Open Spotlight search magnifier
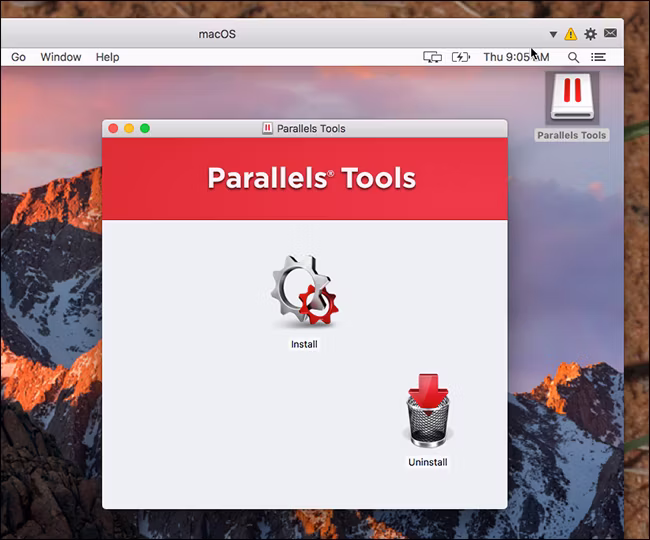Screen dimensions: 650x540 (573, 57)
